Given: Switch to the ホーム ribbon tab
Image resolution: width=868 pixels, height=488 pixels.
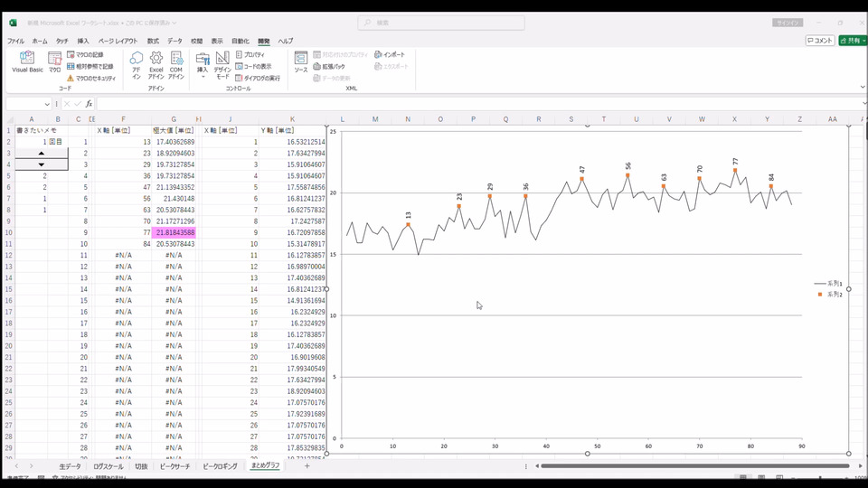Looking at the screenshot, I should (x=40, y=41).
